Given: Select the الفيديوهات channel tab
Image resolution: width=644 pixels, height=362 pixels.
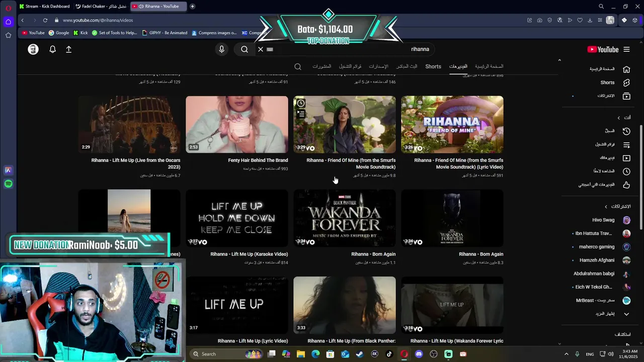Looking at the screenshot, I should [x=458, y=66].
